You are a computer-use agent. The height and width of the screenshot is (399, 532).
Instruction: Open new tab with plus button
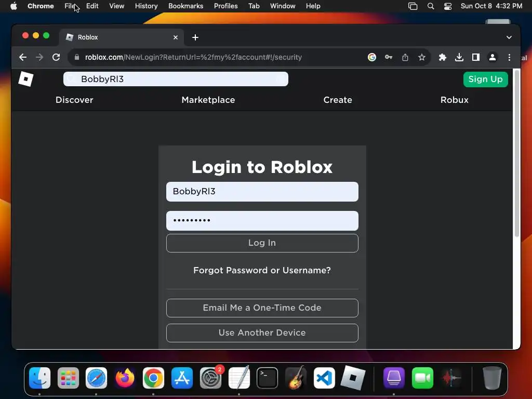point(195,37)
